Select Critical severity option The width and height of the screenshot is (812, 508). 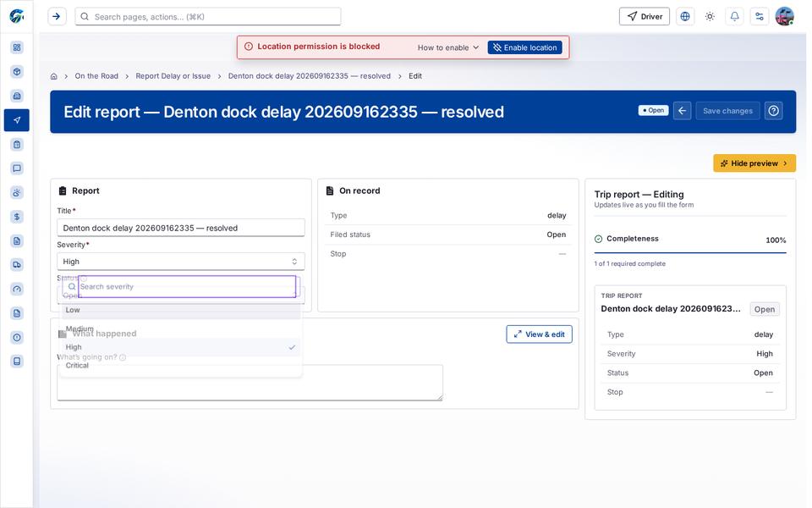(x=180, y=366)
